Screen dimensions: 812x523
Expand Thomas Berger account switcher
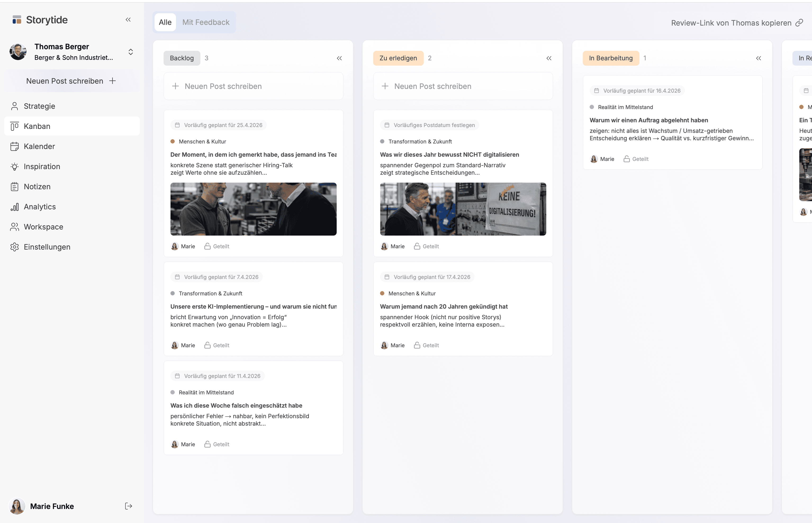(x=130, y=52)
